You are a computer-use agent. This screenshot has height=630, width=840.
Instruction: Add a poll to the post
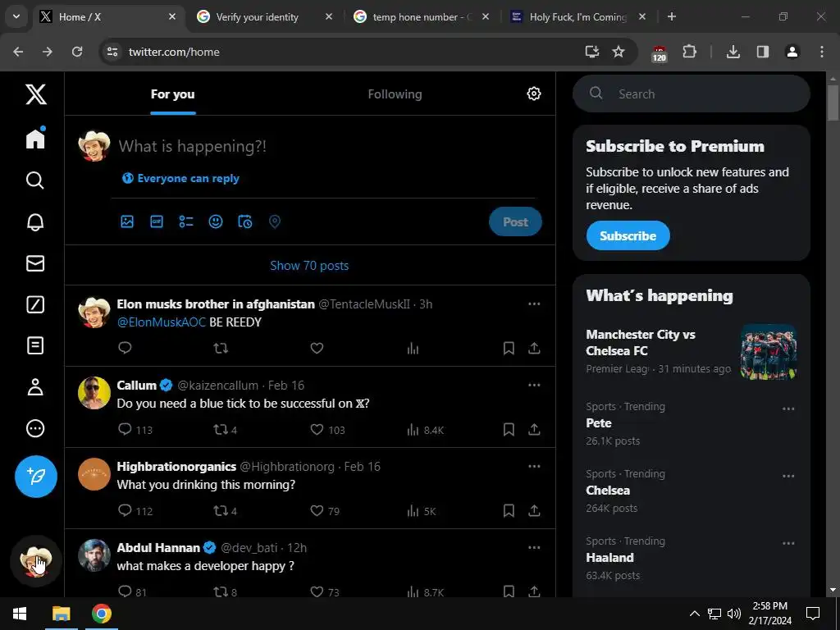click(x=186, y=221)
